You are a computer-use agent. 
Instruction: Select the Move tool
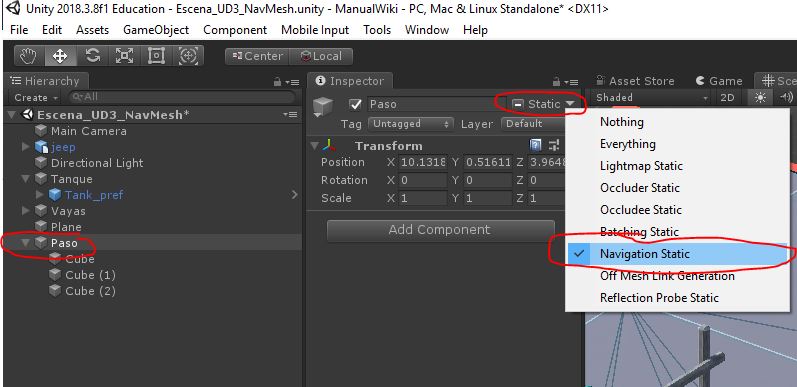(x=60, y=56)
